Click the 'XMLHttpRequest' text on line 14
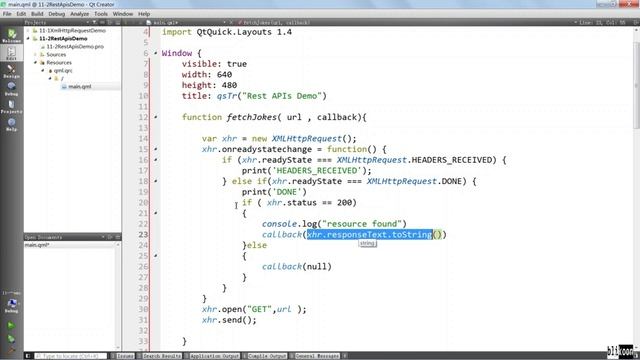Screen dimensions: 640x360 (x=307, y=138)
